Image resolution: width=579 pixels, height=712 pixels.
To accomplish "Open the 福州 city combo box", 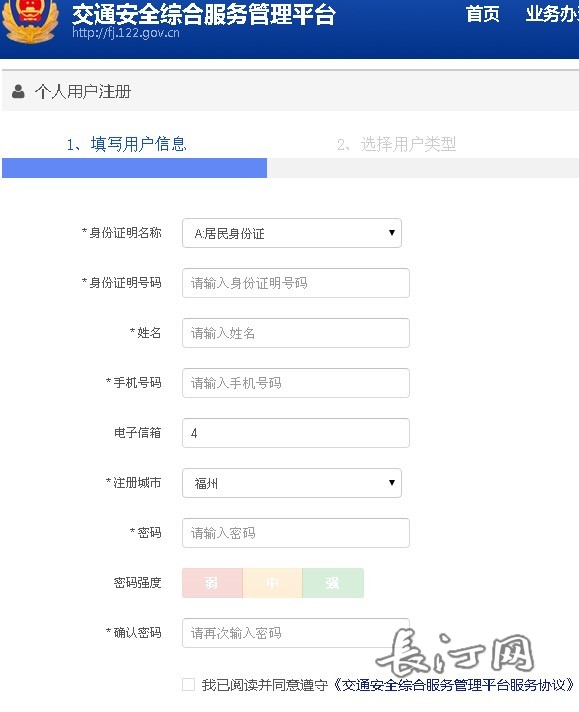I will 292,483.
